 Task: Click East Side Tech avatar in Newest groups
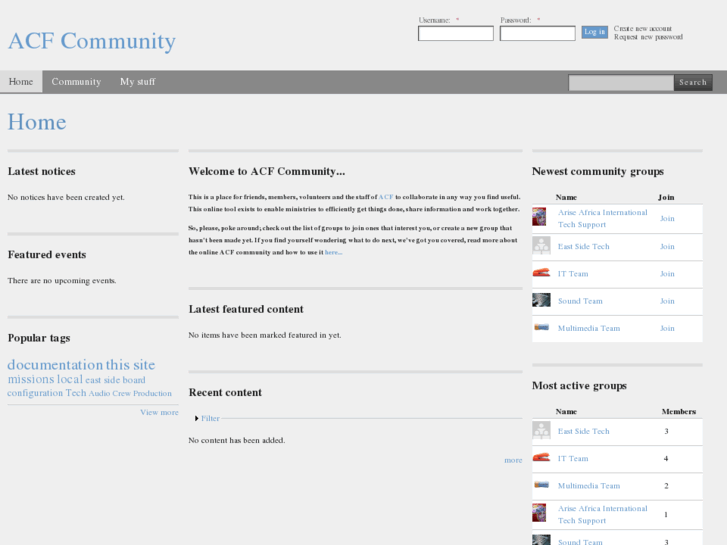click(x=541, y=245)
